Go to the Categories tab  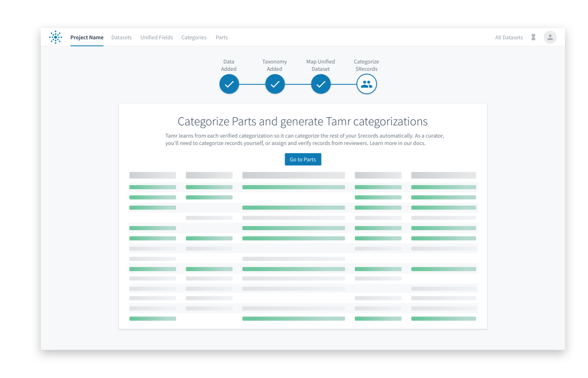tap(194, 37)
